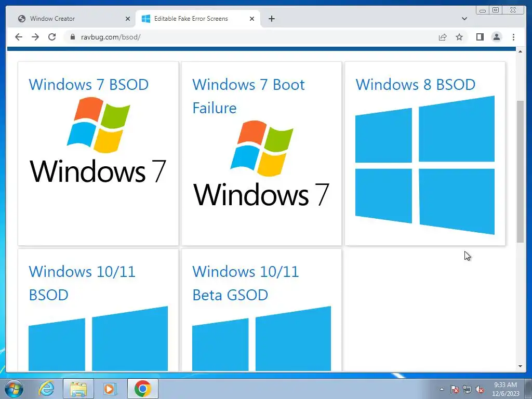Select the Editable Fake Error Screens tab
Viewport: 532px width, 399px height.
point(198,19)
